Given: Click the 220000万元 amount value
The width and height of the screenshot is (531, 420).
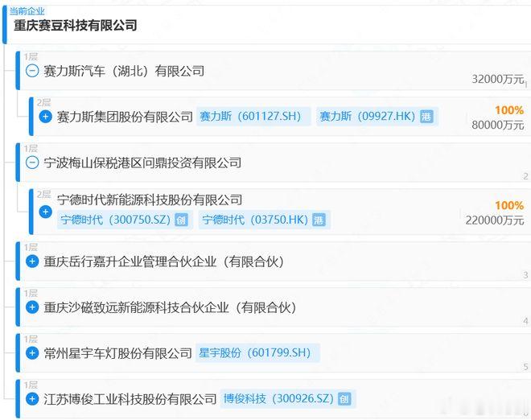Looking at the screenshot, I should [x=495, y=220].
